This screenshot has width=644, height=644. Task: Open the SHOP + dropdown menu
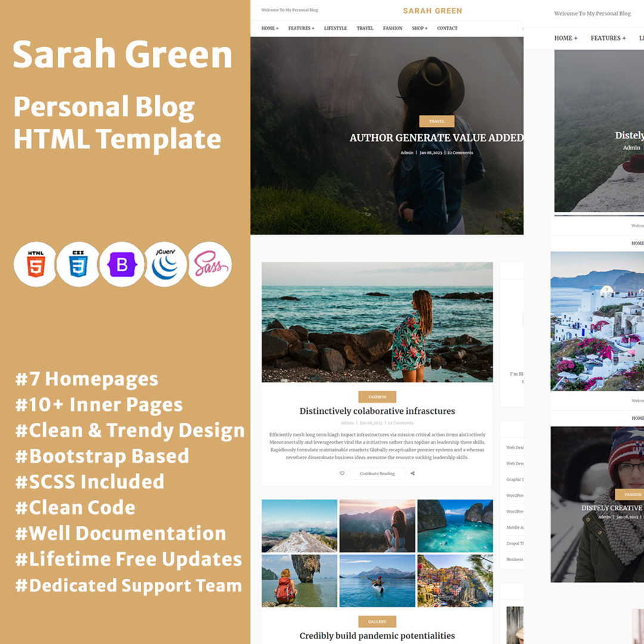click(419, 28)
